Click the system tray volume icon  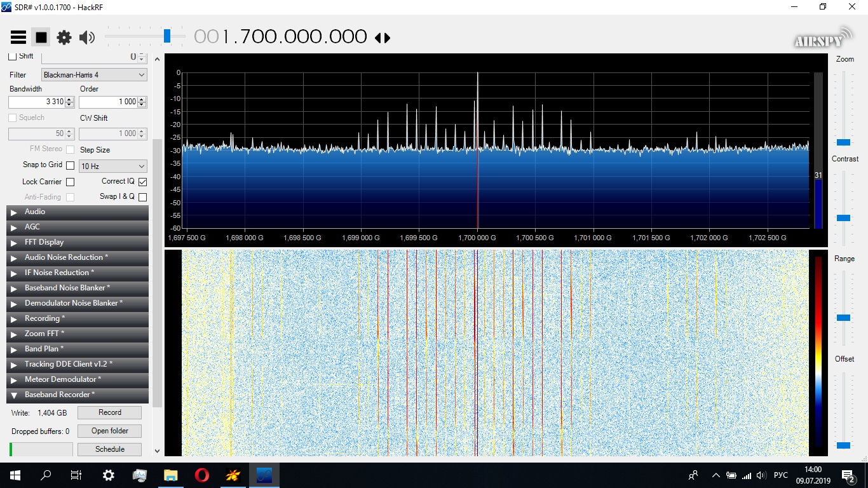coord(761,475)
